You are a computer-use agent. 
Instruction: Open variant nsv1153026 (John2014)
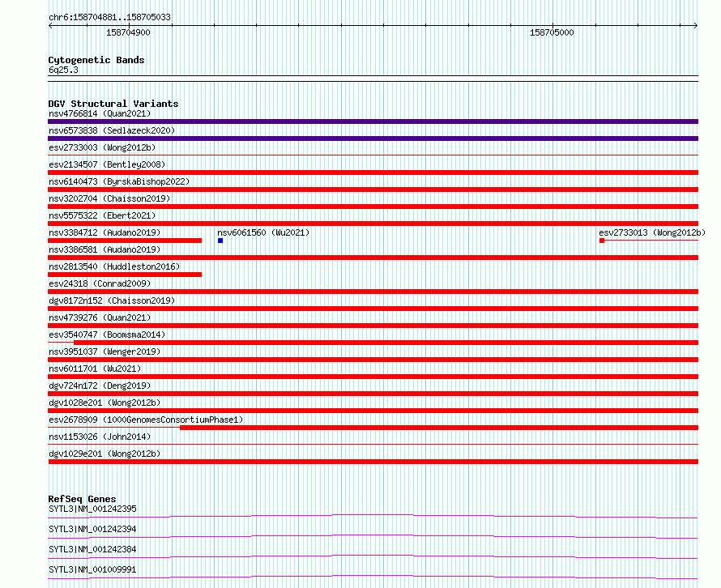100,437
